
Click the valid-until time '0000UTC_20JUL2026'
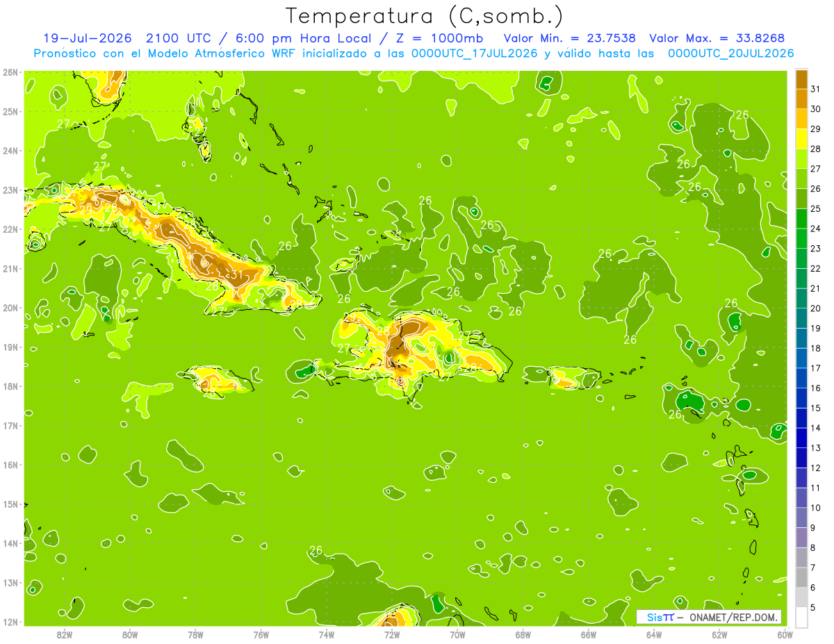tap(730, 53)
